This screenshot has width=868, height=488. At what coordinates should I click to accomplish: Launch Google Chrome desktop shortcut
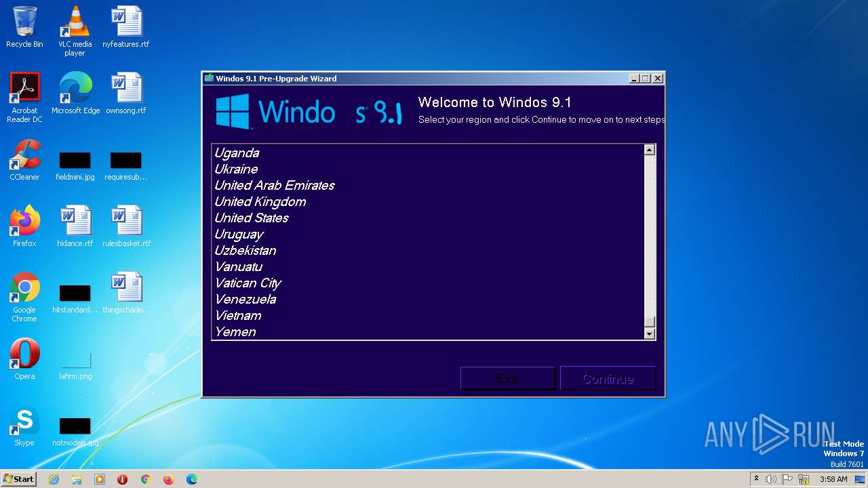[24, 297]
